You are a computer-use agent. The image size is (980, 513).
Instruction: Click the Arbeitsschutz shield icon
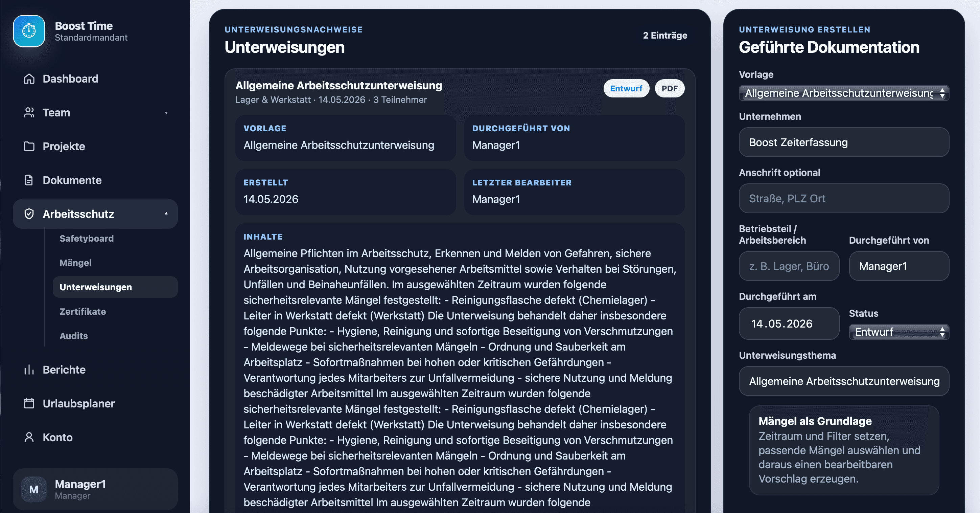pos(29,214)
